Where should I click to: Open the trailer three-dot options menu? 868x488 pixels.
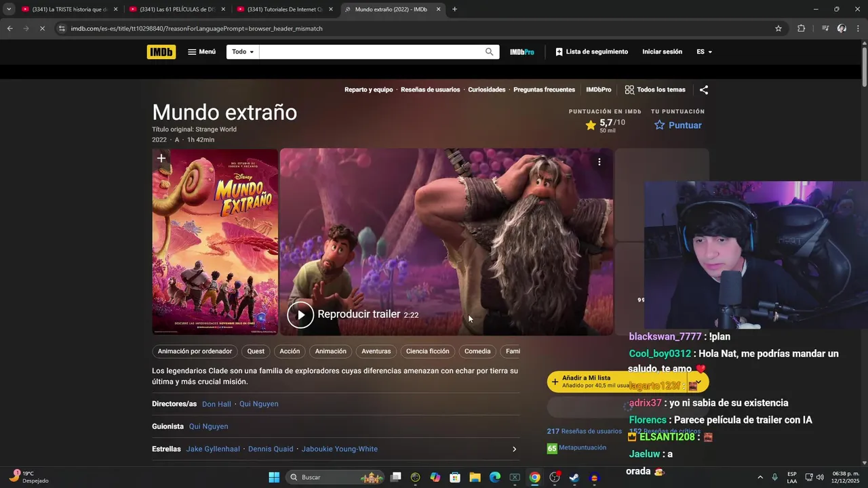599,162
